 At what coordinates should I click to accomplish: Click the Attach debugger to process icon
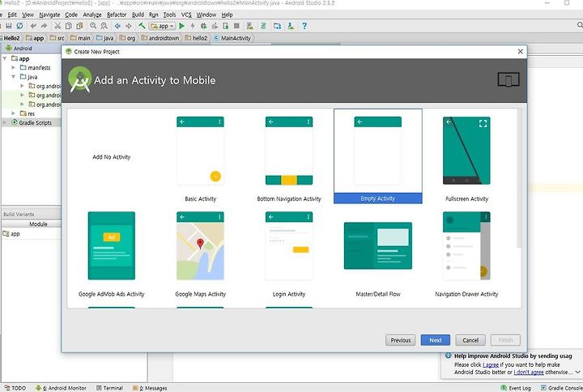pyautogui.click(x=225, y=26)
